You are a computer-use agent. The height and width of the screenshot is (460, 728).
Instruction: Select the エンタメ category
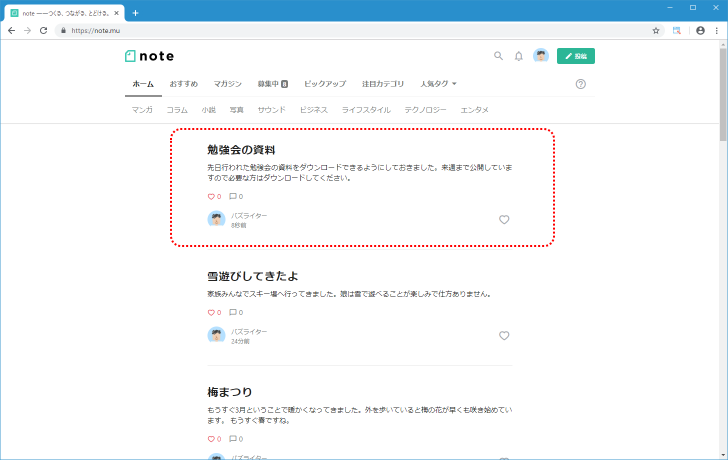tap(474, 110)
